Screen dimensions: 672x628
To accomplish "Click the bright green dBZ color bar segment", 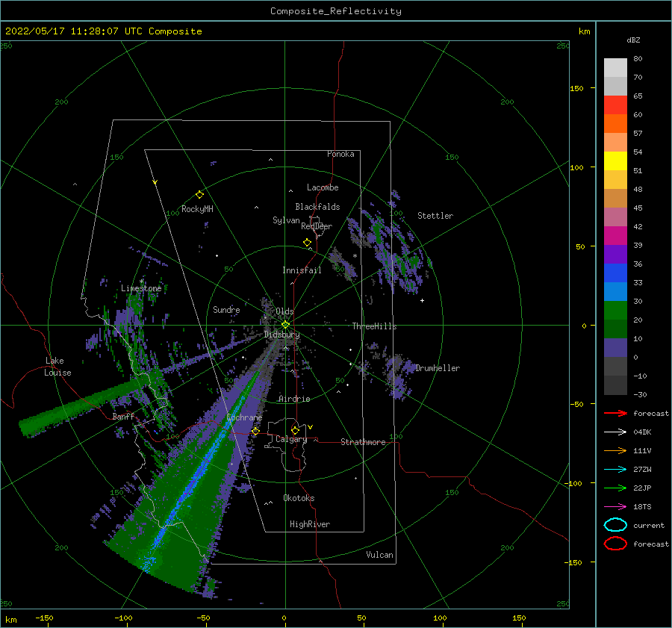I will pos(615,311).
